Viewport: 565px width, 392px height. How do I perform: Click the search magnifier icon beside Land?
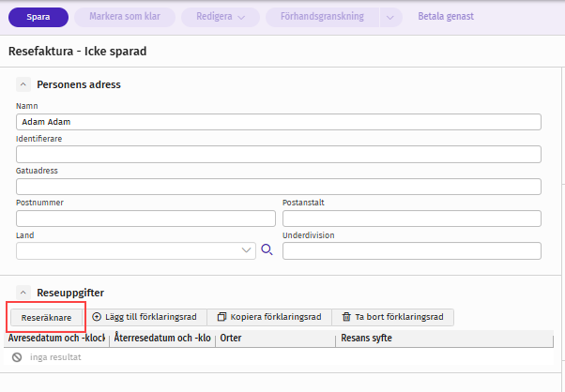coord(267,250)
